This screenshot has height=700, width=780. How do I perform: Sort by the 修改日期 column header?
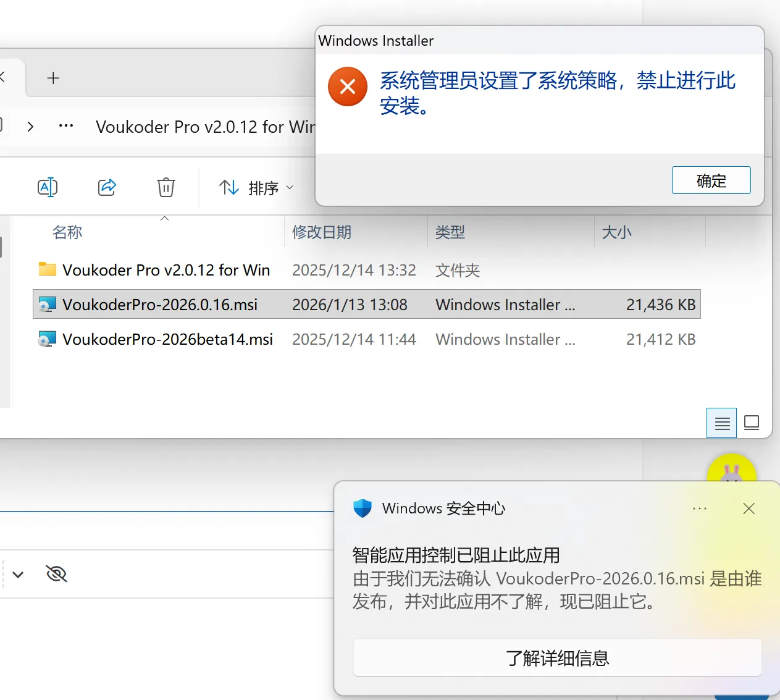coord(322,232)
